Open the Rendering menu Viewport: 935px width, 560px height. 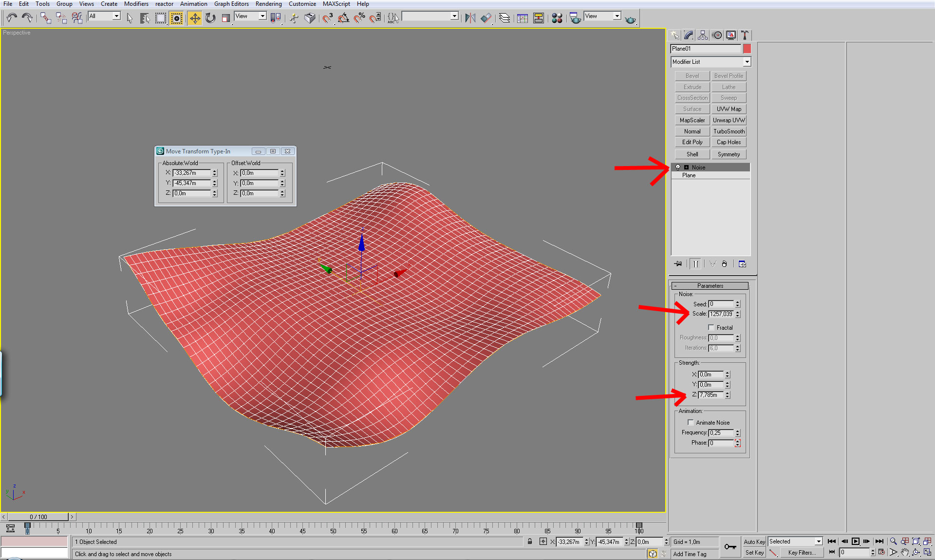[x=268, y=4]
